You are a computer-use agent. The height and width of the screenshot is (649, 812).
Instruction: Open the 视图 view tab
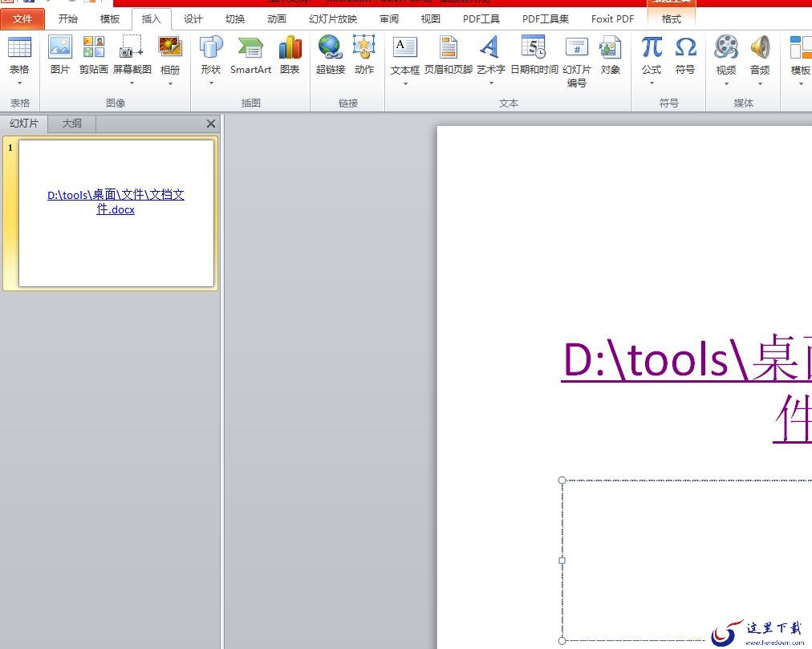430,19
